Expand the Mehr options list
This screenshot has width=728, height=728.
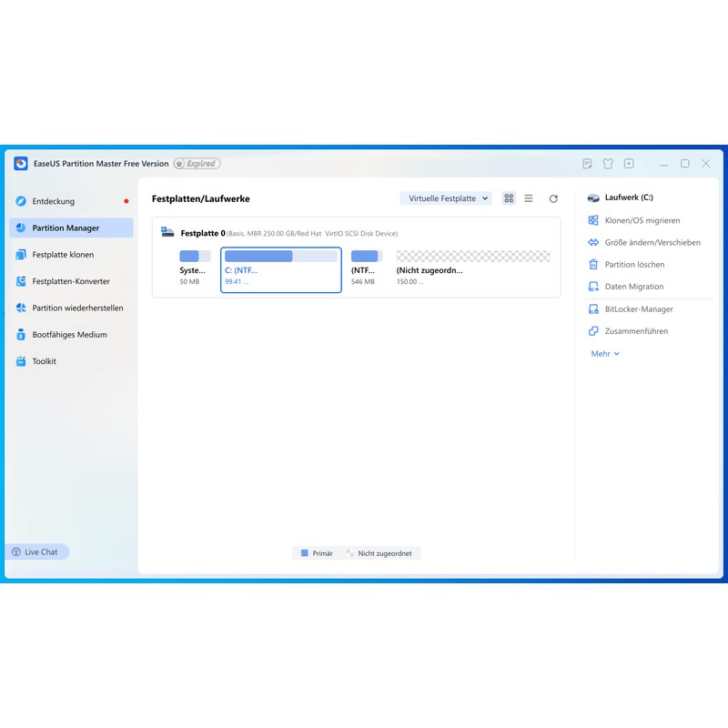pos(605,354)
